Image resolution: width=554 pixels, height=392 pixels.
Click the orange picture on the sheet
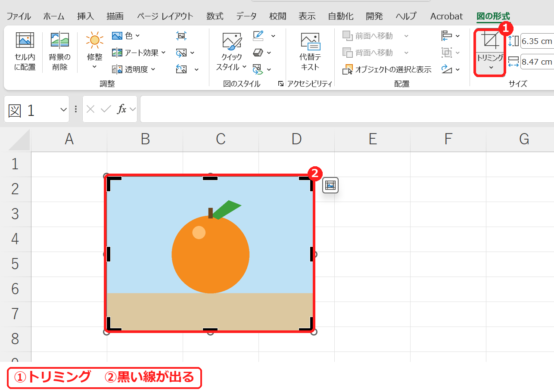[x=210, y=254]
